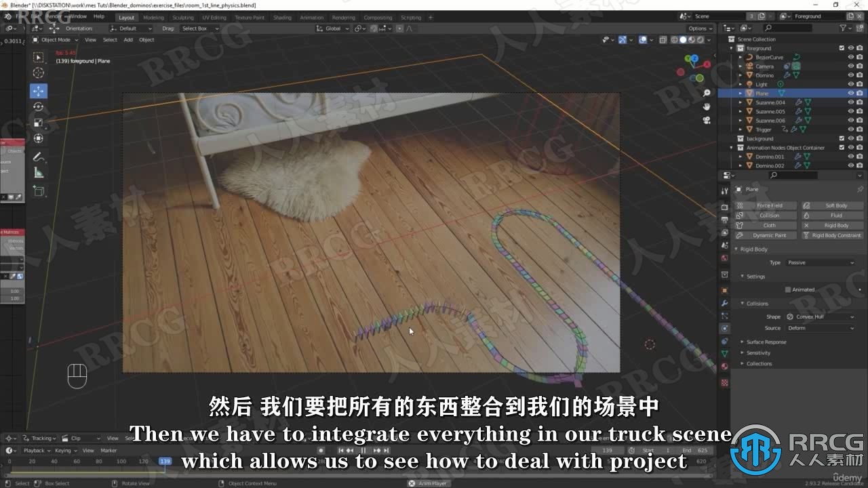The image size is (868, 488).
Task: Expand Sensitivity panel
Action: [758, 353]
